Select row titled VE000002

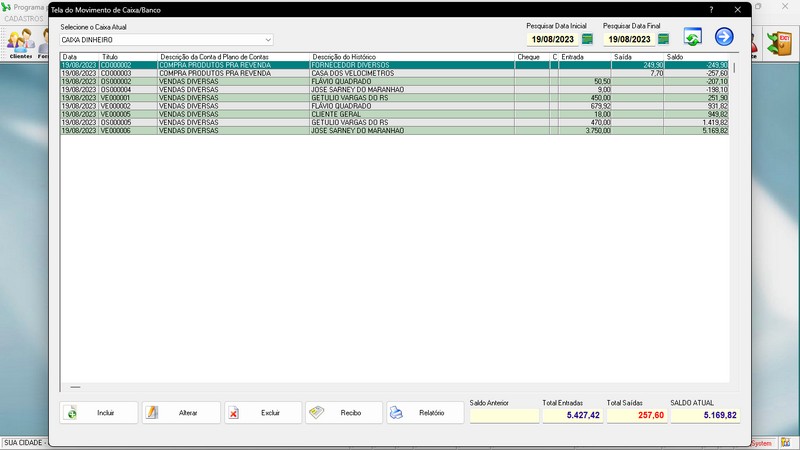tap(394, 106)
